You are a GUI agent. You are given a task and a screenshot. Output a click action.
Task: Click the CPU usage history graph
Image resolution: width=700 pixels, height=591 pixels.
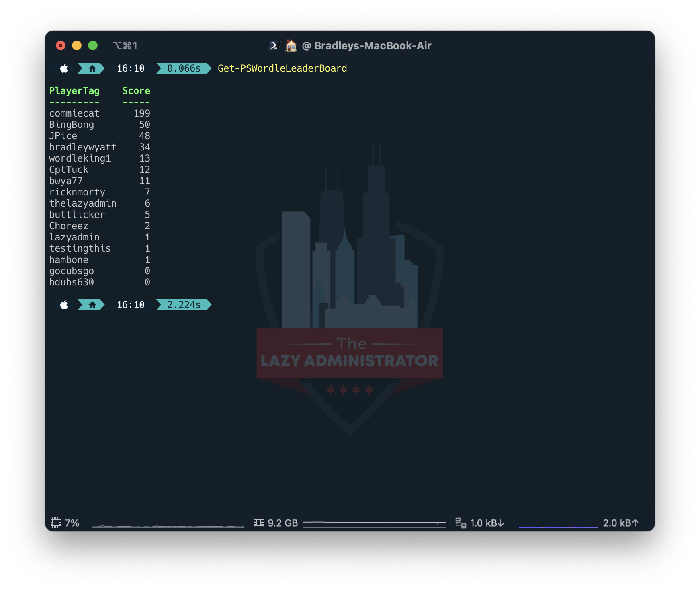pyautogui.click(x=168, y=525)
